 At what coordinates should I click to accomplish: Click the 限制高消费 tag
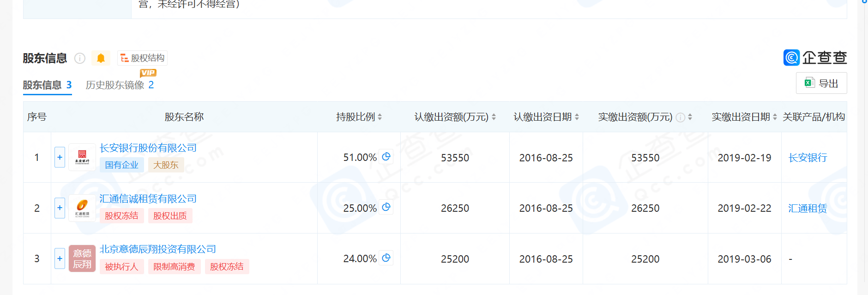click(175, 267)
